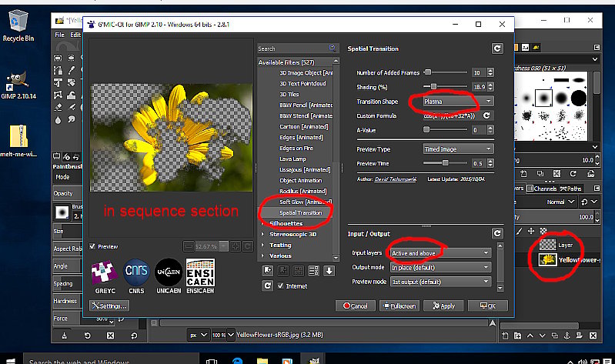Screen dimensions: 615x364
Task: Open the Recycle Bin desktop icon
Action: [x=18, y=26]
